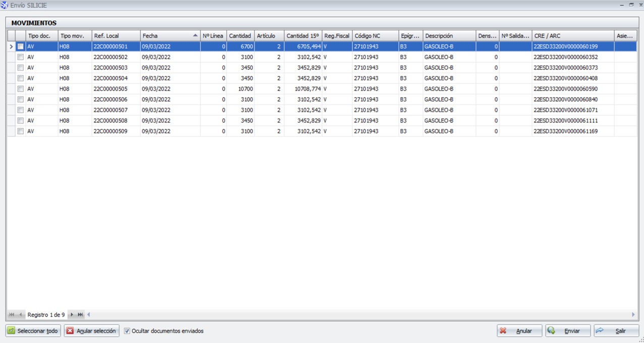Image resolution: width=644 pixels, height=343 pixels.
Task: Check the box for row 22C00000503
Action: pos(21,68)
